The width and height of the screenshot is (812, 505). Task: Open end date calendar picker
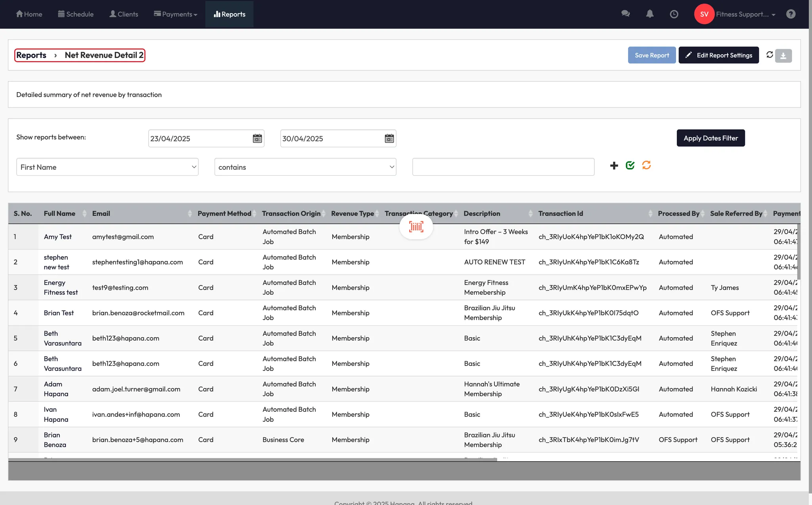pos(389,138)
